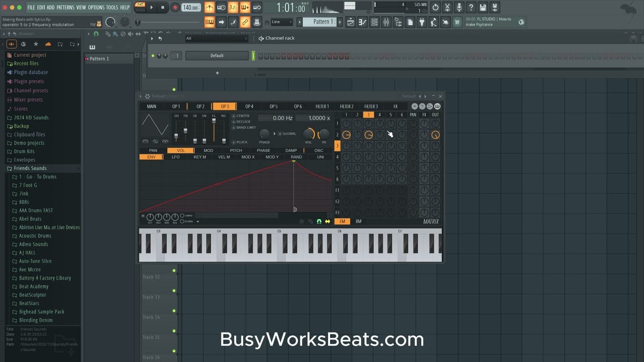Open the playlist view icon
This screenshot has width=644, height=362.
351,22
